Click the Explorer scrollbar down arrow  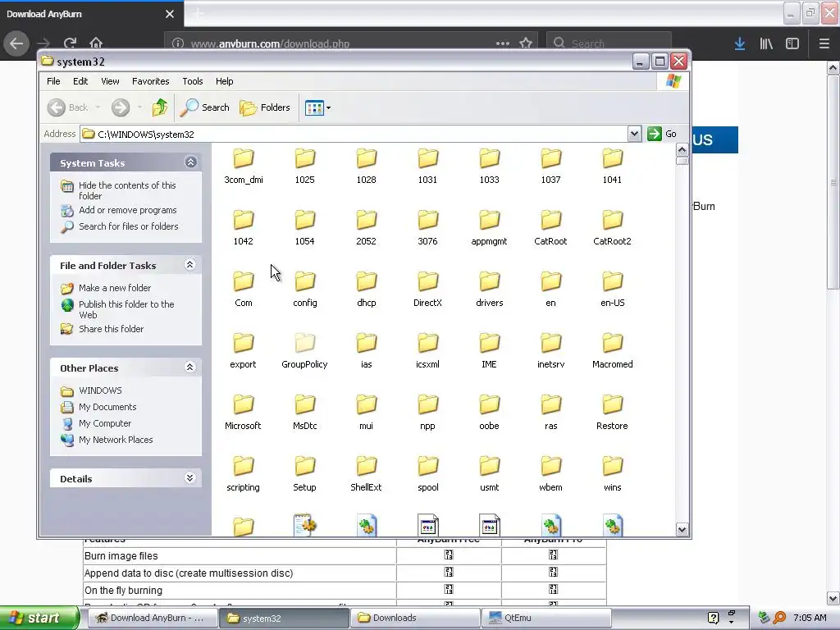pos(682,529)
